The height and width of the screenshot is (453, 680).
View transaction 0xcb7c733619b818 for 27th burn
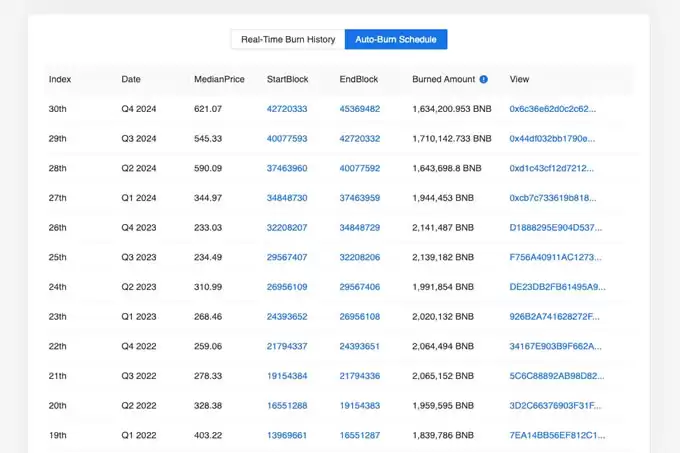pyautogui.click(x=553, y=198)
